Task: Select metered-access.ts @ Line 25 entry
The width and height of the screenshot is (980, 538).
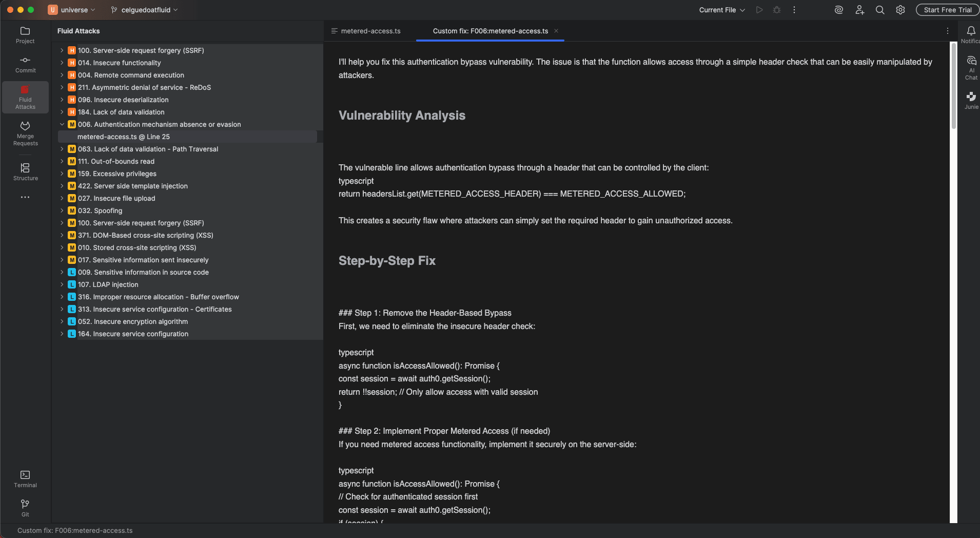Action: tap(187, 137)
